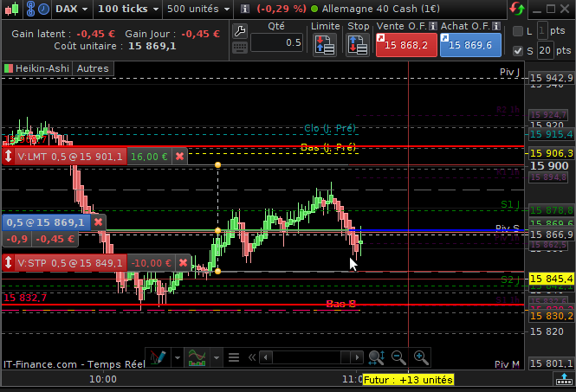Click the Stop order icon button
The image size is (576, 392).
(x=357, y=45)
